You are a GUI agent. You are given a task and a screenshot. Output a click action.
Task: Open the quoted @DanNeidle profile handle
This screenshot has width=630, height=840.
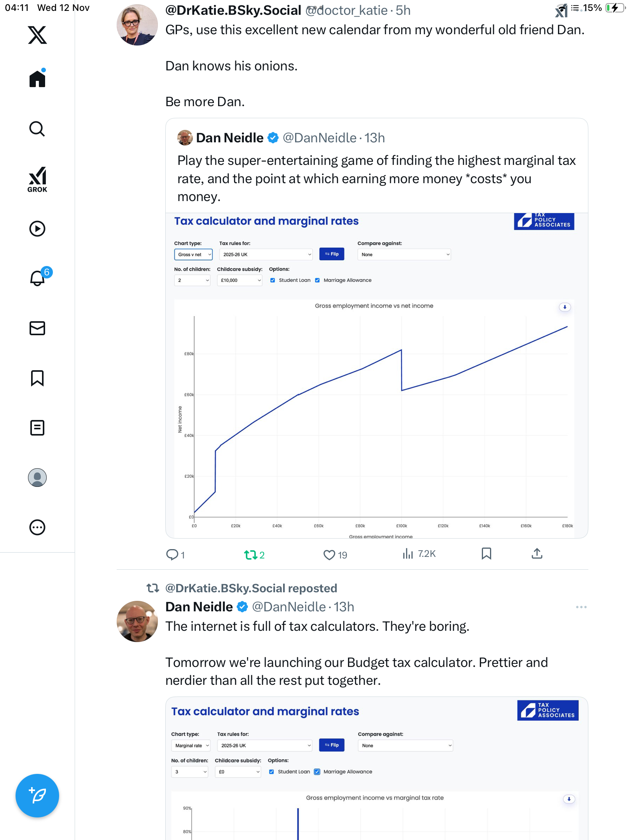(319, 138)
